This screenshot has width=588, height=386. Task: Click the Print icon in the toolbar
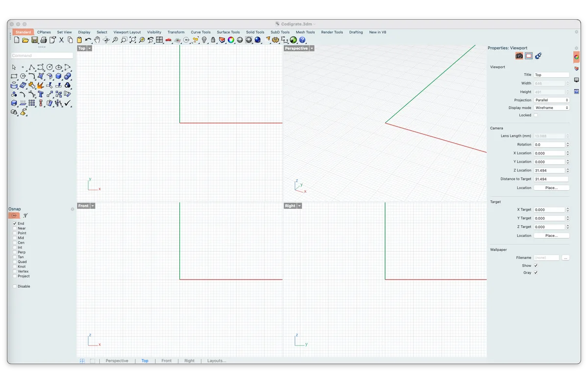[44, 40]
